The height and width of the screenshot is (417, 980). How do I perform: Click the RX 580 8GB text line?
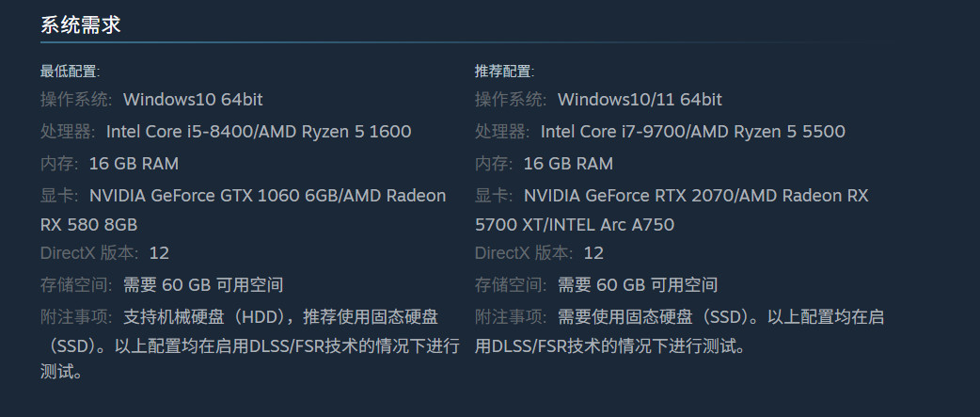(x=89, y=225)
